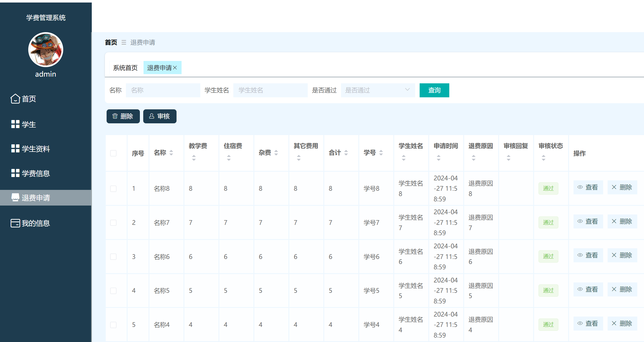Sort by the 名称 column arrows

pyautogui.click(x=171, y=153)
